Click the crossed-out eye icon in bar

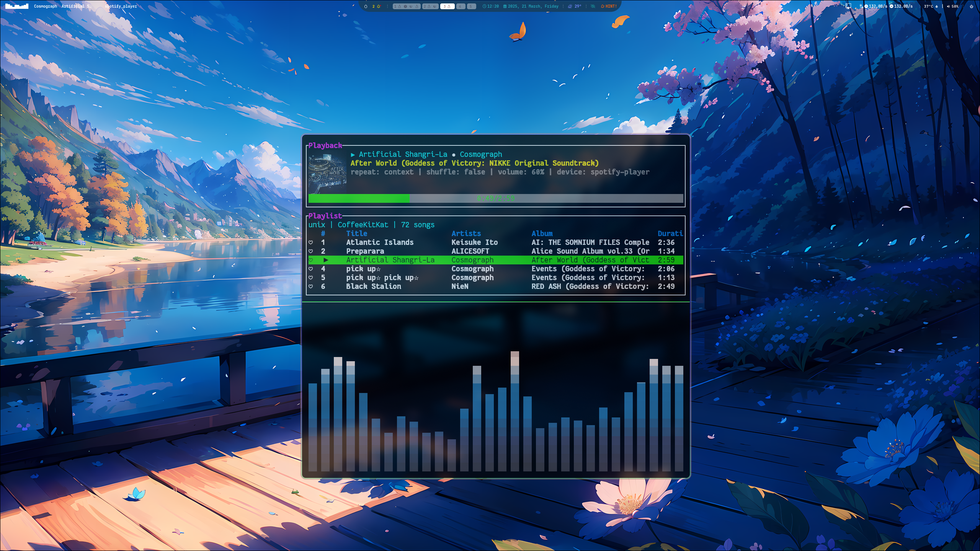593,7
